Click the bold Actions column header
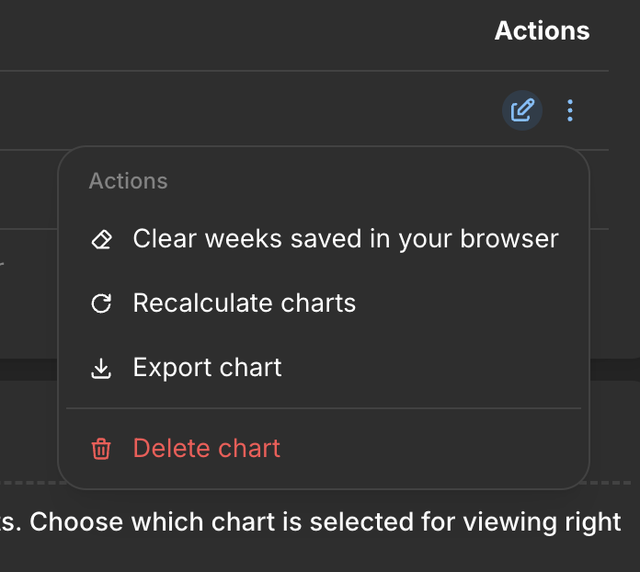The width and height of the screenshot is (640, 572). click(x=542, y=31)
